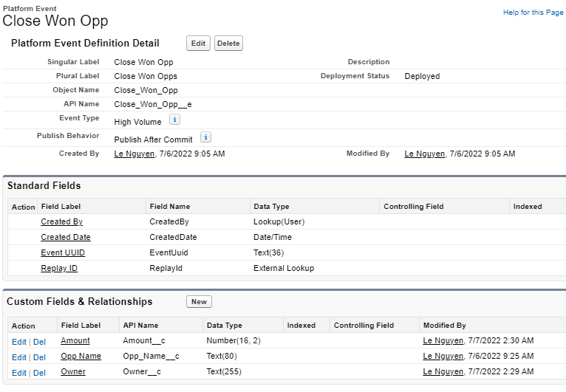Open the Amount field label link

(x=75, y=340)
